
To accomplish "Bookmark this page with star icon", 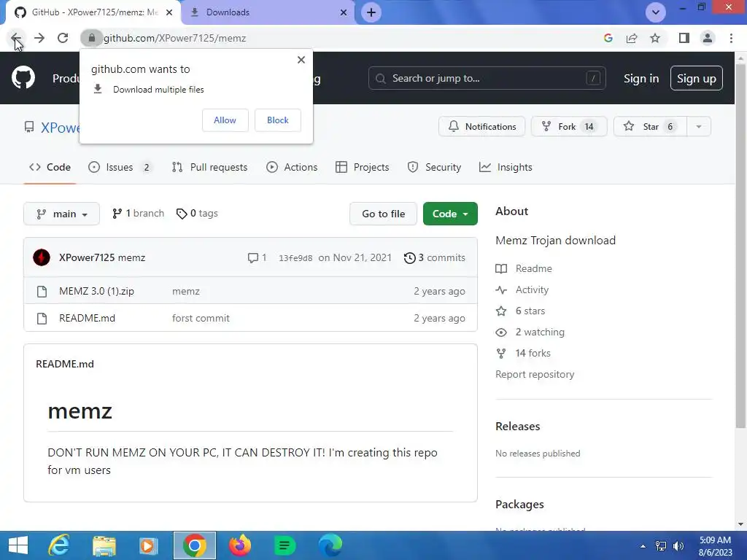I will point(656,38).
